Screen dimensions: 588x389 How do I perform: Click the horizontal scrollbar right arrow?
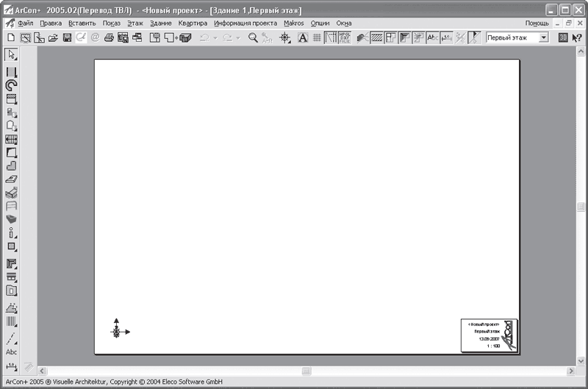click(x=568, y=371)
